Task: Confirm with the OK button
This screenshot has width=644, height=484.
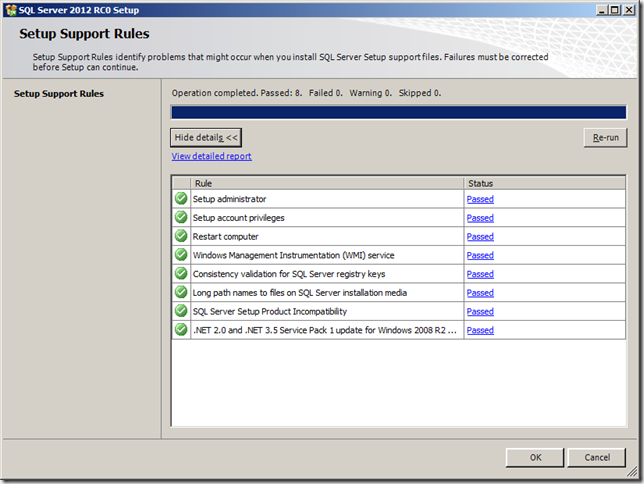Action: coord(536,457)
